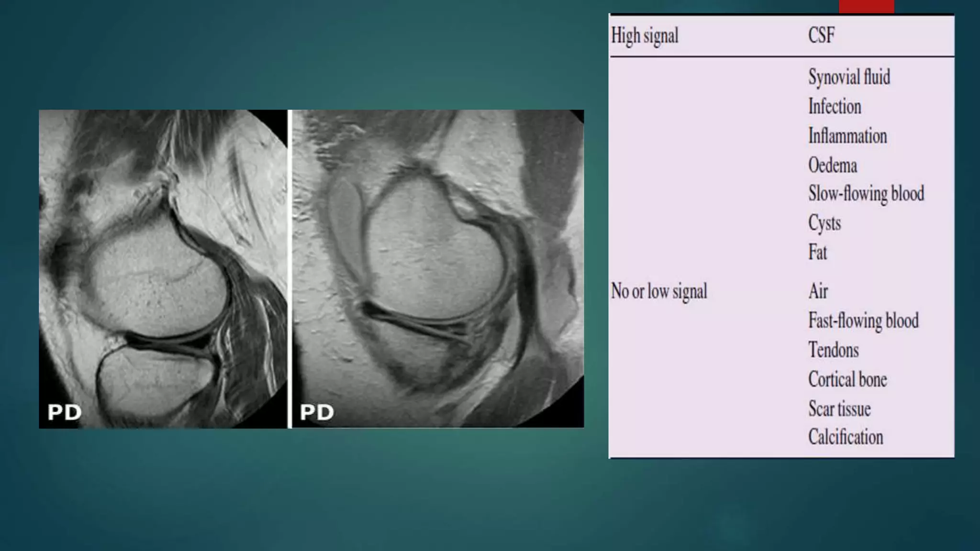980x551 pixels.
Task: Click the right PD knee MRI image
Action: [x=438, y=268]
